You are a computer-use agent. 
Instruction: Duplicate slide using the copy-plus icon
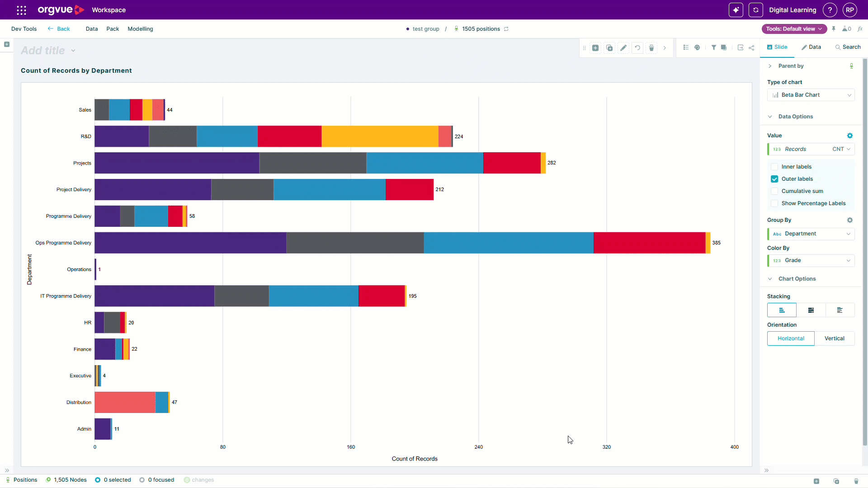pos(609,48)
